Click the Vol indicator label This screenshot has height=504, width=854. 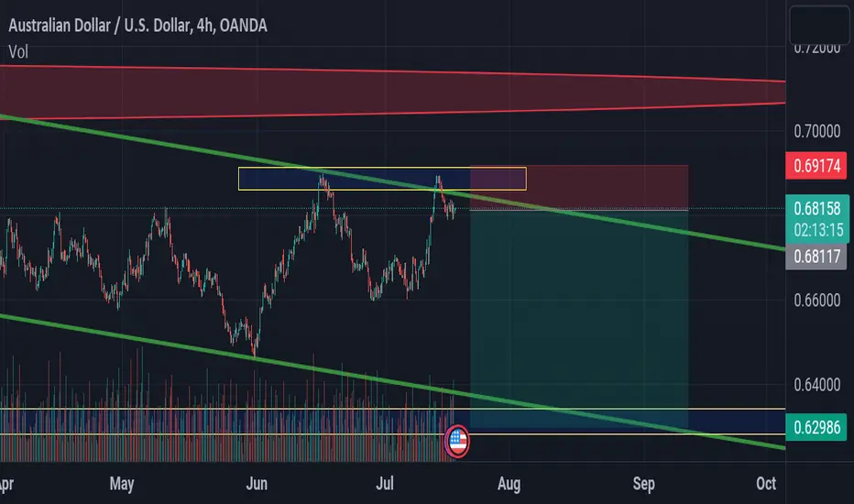(x=18, y=51)
